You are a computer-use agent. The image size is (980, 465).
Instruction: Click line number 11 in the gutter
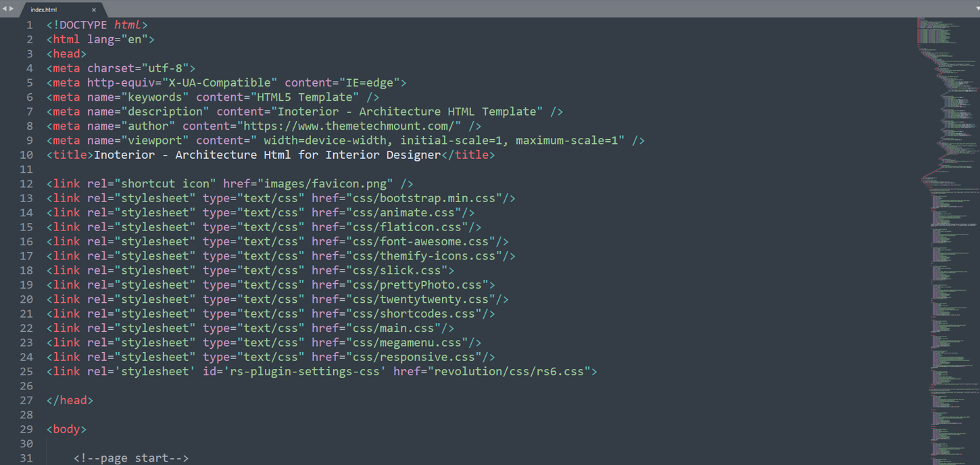[x=26, y=170]
